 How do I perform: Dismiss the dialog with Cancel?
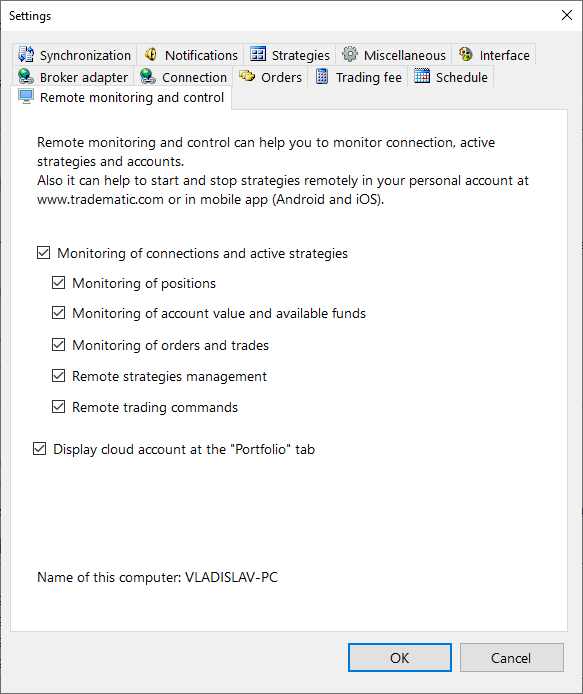(512, 658)
